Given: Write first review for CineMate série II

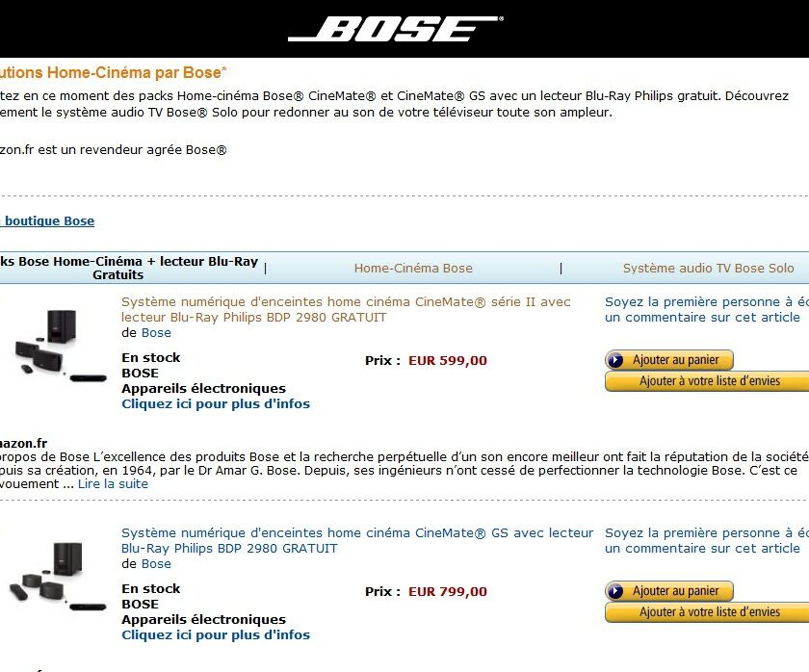Looking at the screenshot, I should (x=706, y=309).
